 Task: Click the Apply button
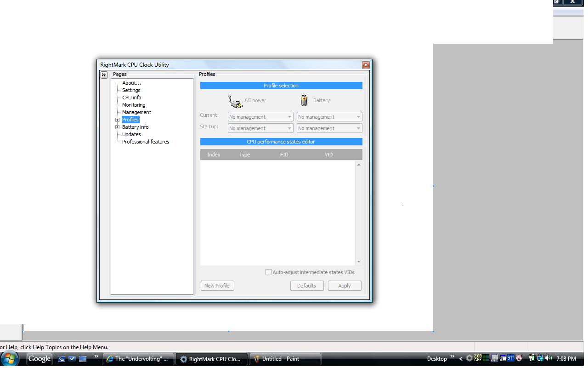pos(345,286)
